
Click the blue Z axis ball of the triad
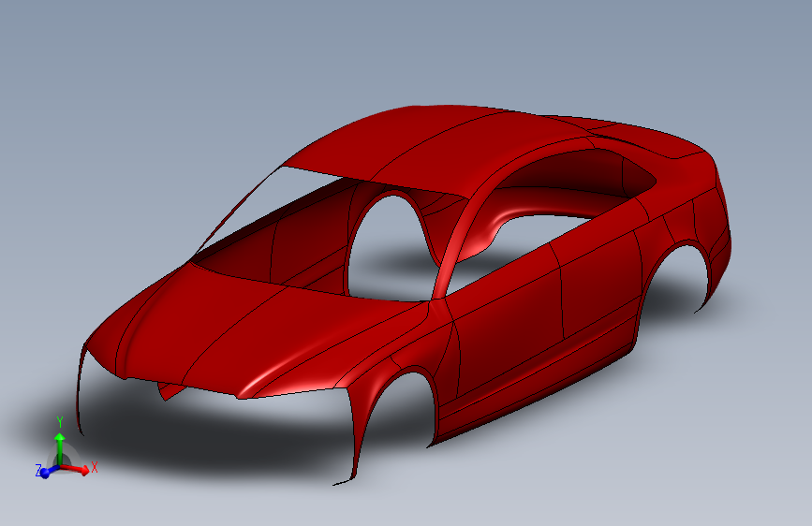point(45,473)
